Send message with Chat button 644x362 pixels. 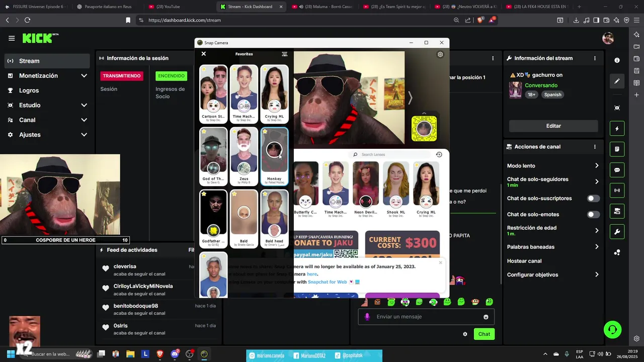click(484, 334)
